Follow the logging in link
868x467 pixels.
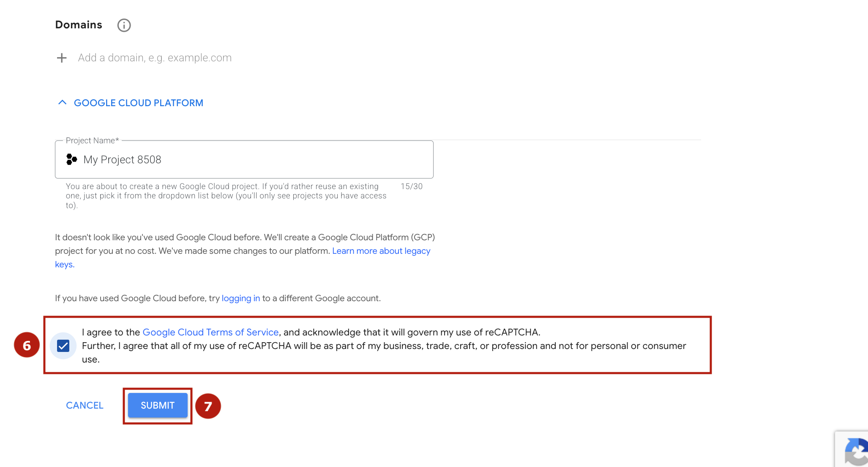241,298
